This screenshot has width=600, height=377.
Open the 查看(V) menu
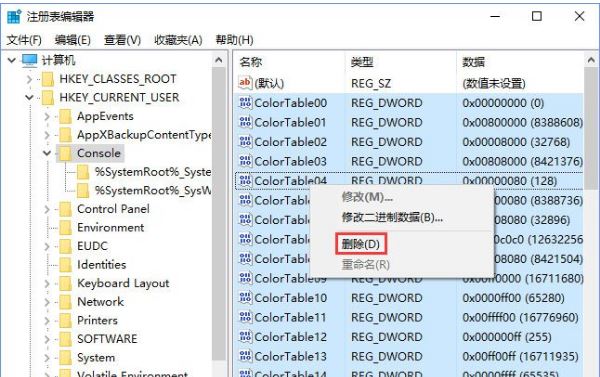pyautogui.click(x=122, y=40)
